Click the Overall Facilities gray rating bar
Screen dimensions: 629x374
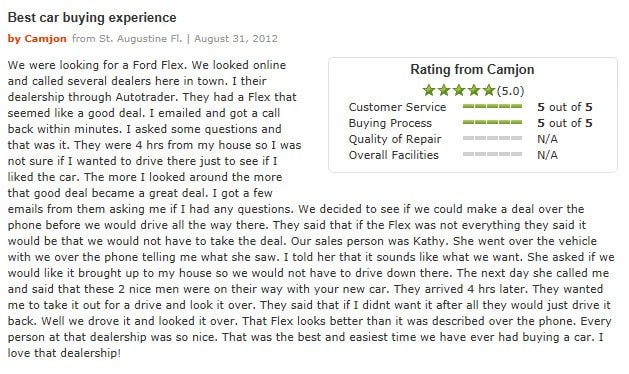492,154
